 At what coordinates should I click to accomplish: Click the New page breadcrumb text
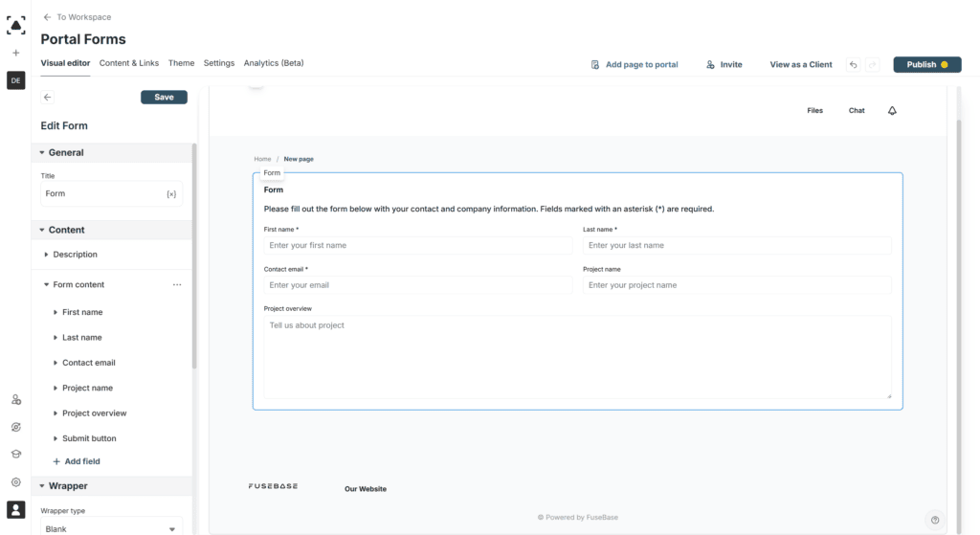pyautogui.click(x=299, y=160)
